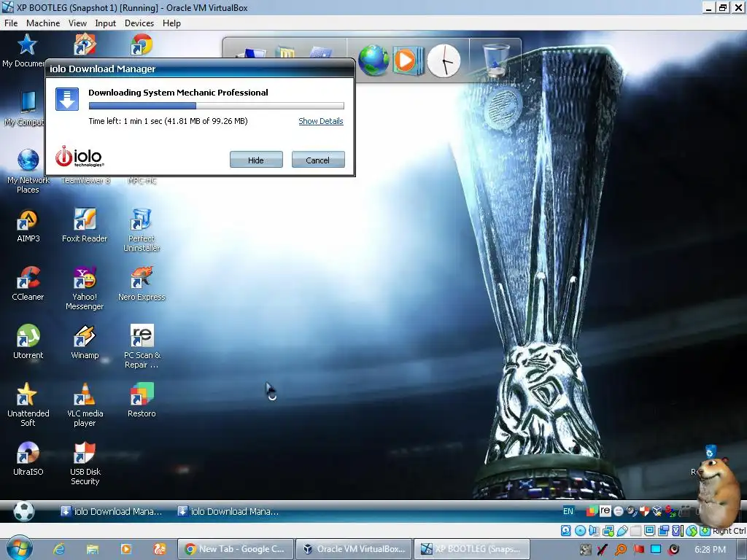747x560 pixels.
Task: Click the VirtualBox display status icon
Action: click(649, 531)
